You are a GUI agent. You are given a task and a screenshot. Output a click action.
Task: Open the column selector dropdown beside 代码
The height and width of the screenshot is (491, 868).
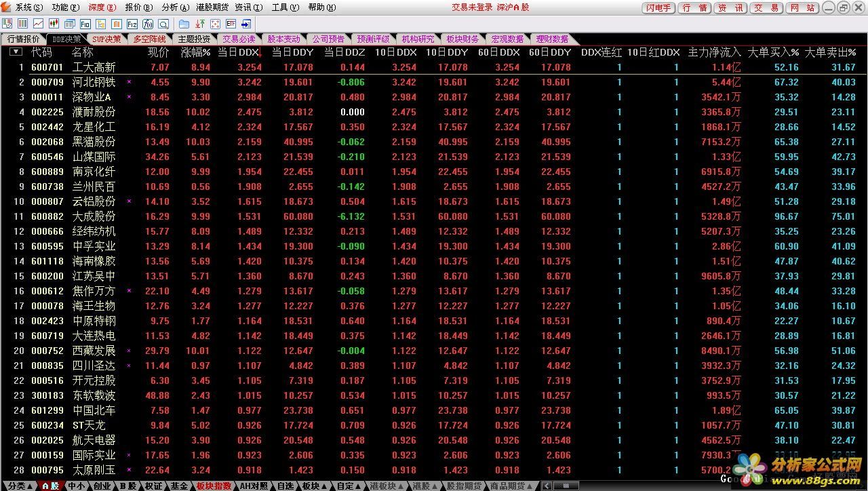(x=16, y=52)
